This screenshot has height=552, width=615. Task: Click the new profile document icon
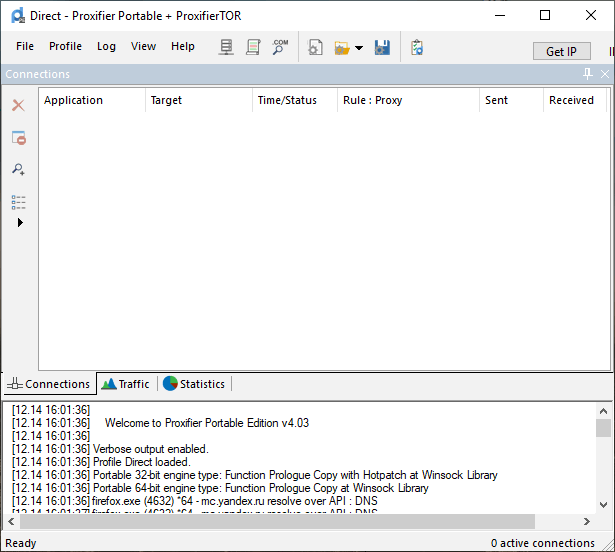click(315, 47)
